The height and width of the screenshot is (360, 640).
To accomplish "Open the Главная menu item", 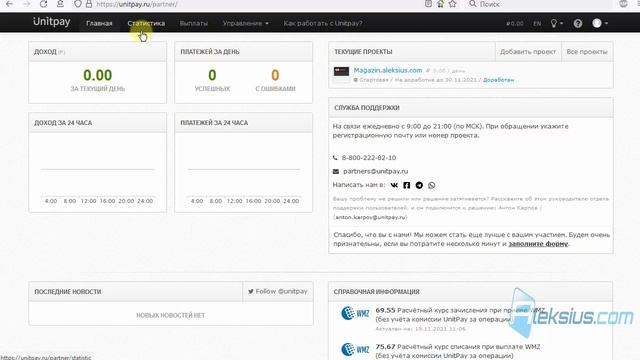I will point(99,23).
